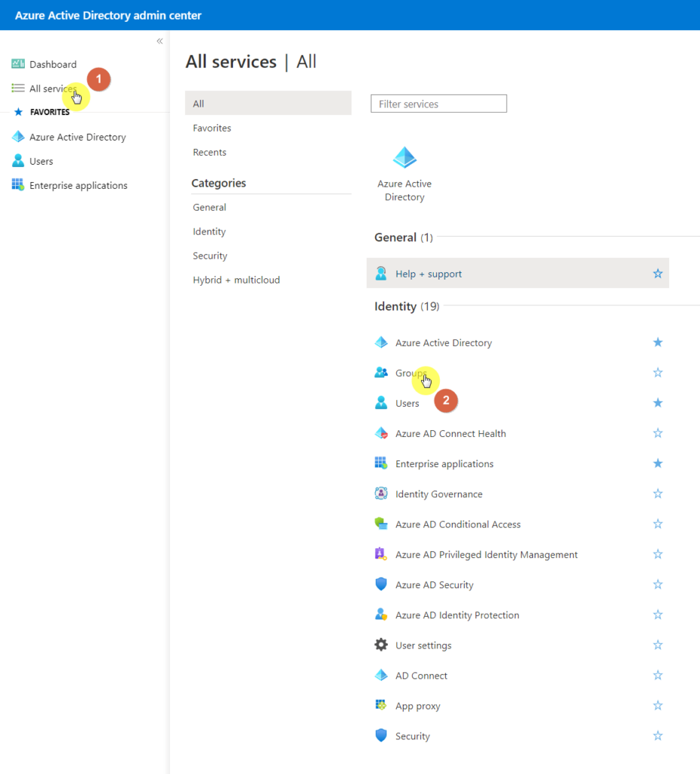Favorite Groups using its star
The width and height of the screenshot is (700, 774).
pyautogui.click(x=658, y=373)
